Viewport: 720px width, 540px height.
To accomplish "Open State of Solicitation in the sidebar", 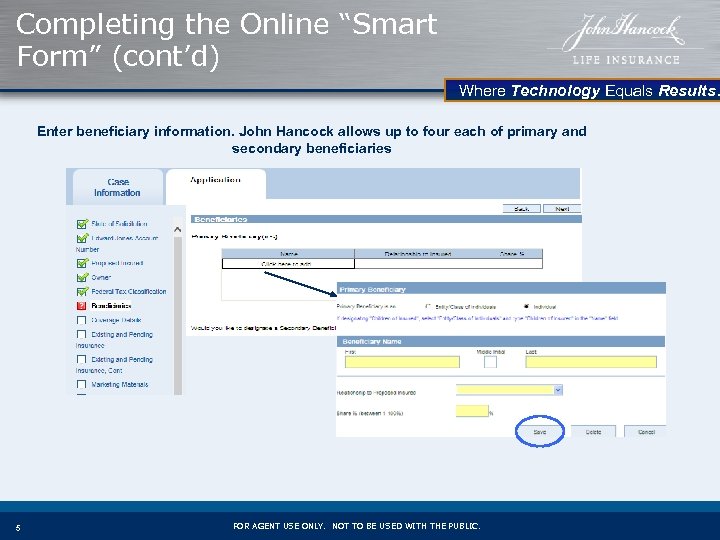I will click(119, 224).
